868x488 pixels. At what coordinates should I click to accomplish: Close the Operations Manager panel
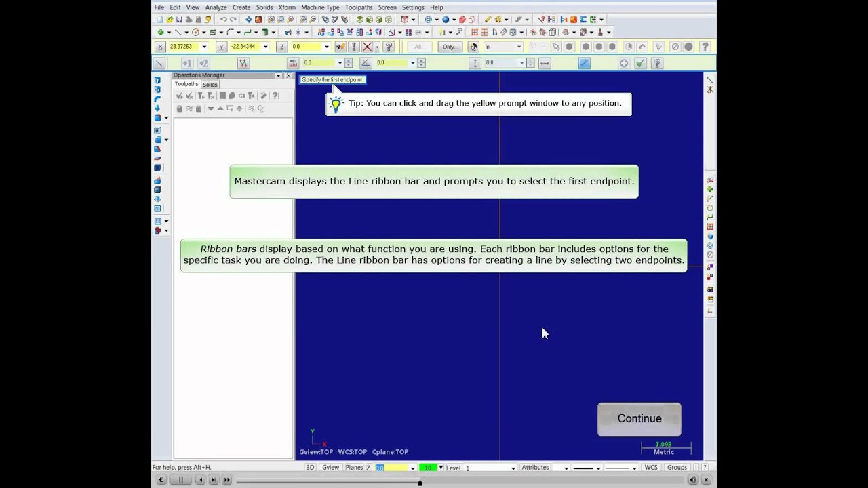coord(288,75)
